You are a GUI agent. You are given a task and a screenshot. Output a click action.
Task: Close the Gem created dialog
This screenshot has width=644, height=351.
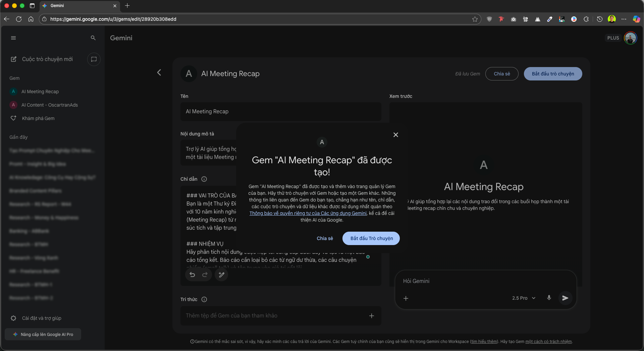396,135
